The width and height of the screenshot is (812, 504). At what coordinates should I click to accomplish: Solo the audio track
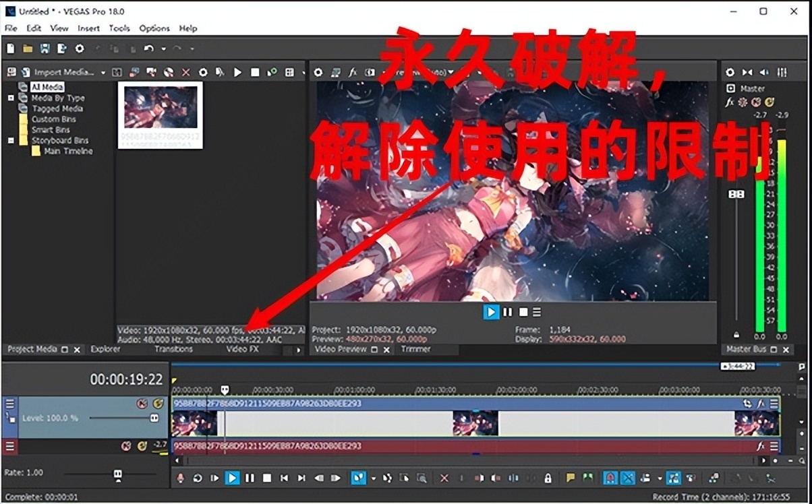point(142,446)
